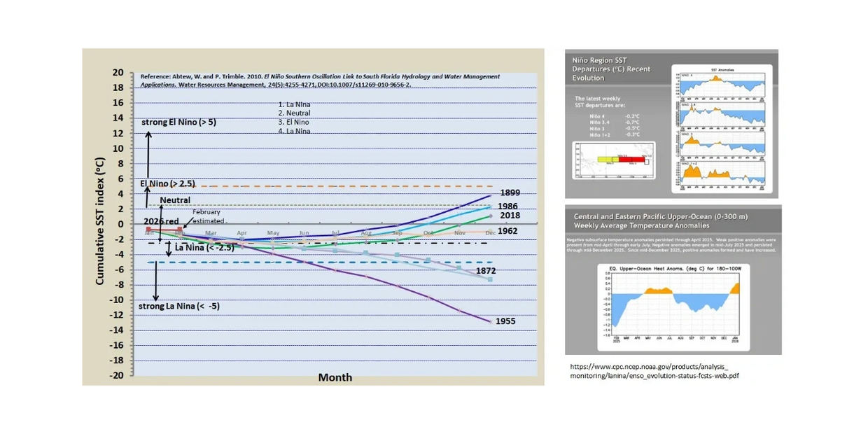The width and height of the screenshot is (868, 434).
Task: Select the Neutral range label
Action: click(175, 200)
